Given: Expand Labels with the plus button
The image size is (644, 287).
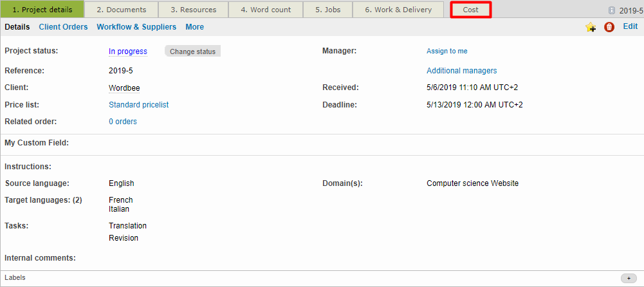Looking at the screenshot, I should (629, 278).
